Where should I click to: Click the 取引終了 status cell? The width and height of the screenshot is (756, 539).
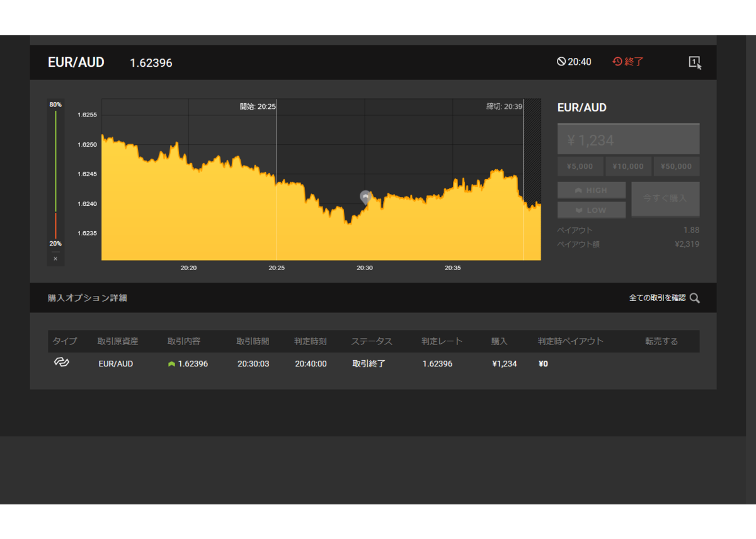[x=369, y=364]
